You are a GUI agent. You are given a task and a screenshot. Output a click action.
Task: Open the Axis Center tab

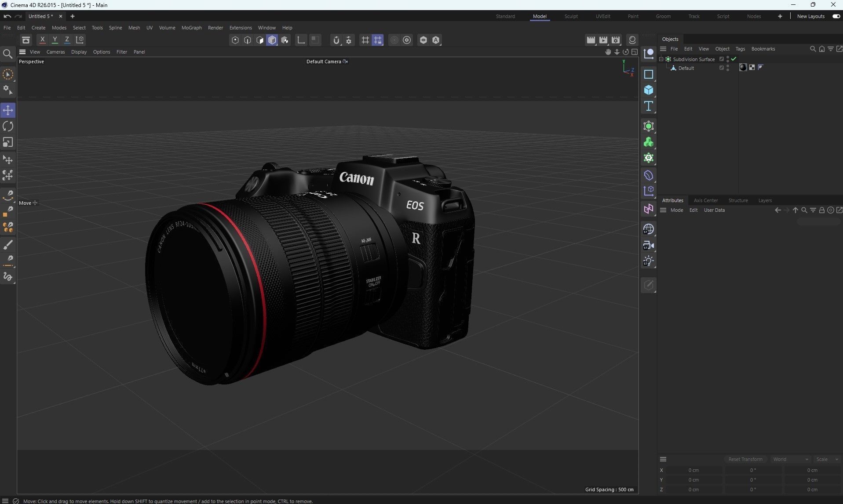pos(705,200)
